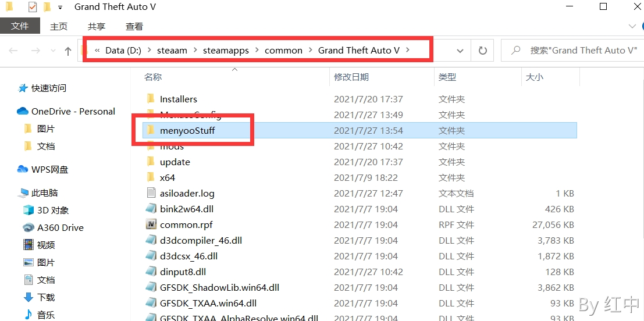
Task: Expand the address bar history dropdown
Action: [x=460, y=51]
